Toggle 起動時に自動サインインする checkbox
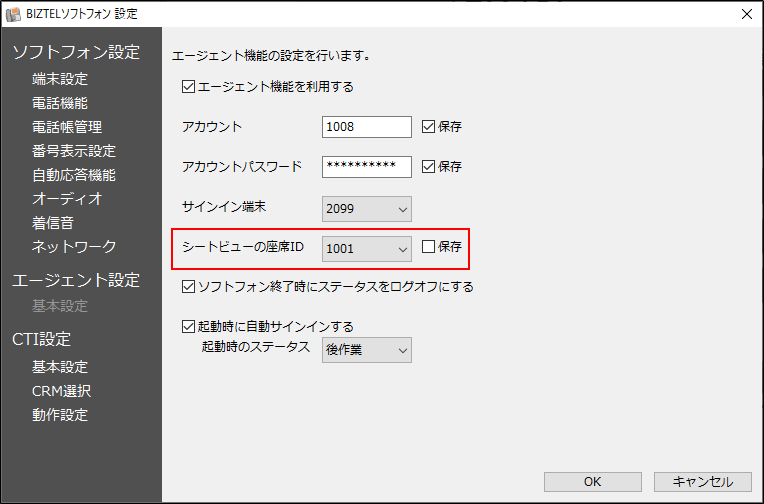Image resolution: width=764 pixels, height=504 pixels. coord(188,326)
